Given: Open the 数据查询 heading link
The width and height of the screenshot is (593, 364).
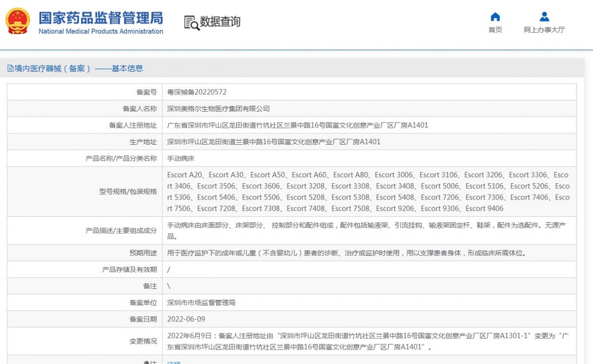Looking at the screenshot, I should [220, 22].
